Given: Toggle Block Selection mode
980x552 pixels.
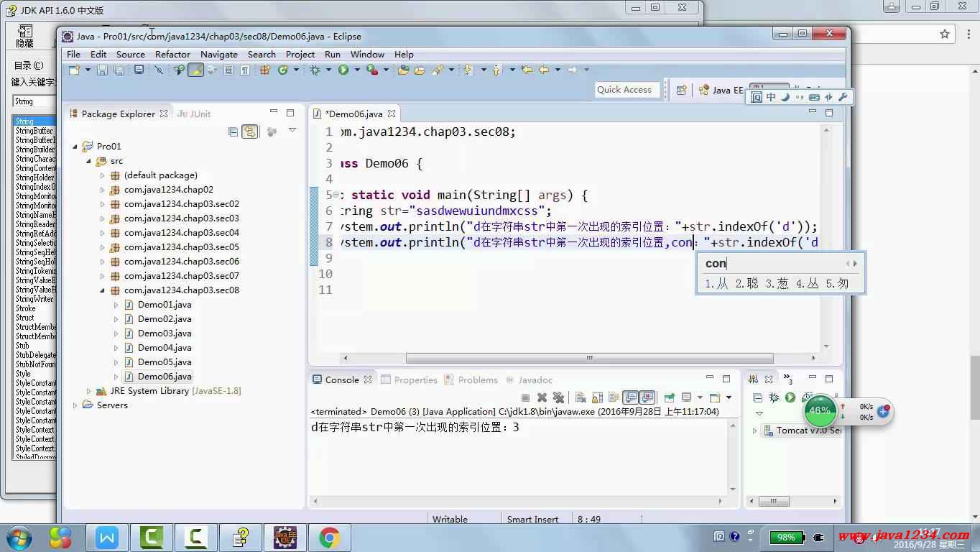Looking at the screenshot, I should point(228,70).
